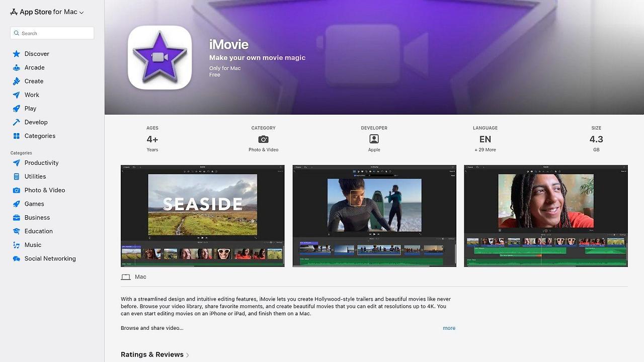Browse the Games category
Screen dimensions: 644x362
34,204
